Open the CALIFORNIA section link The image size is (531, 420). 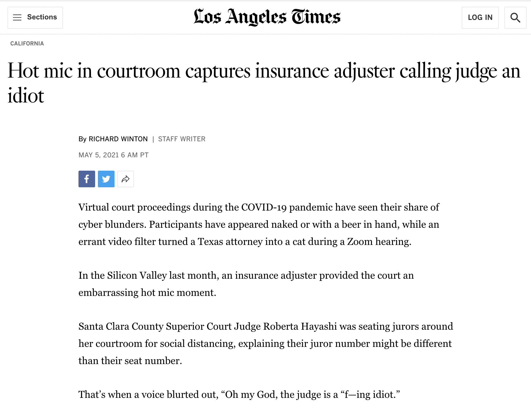tap(27, 43)
